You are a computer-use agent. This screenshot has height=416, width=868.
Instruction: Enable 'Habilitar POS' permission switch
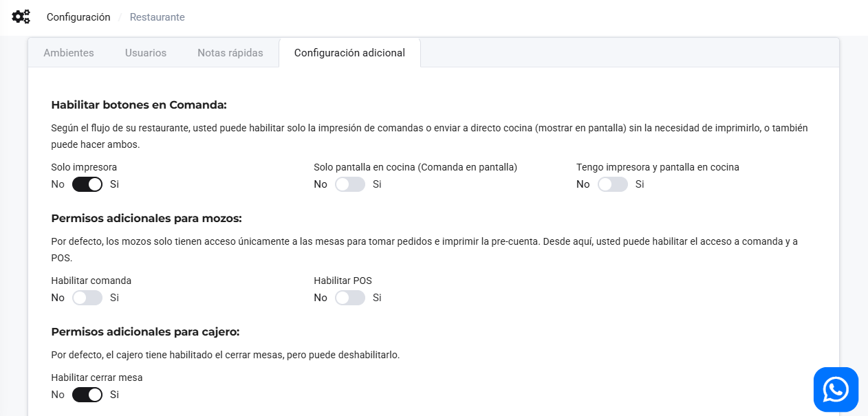(x=350, y=298)
